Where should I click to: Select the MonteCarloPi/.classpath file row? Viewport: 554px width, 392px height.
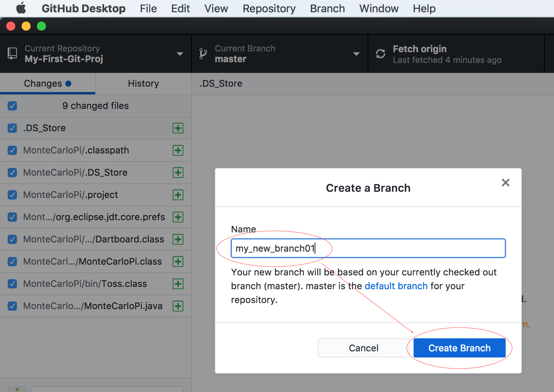pos(96,150)
